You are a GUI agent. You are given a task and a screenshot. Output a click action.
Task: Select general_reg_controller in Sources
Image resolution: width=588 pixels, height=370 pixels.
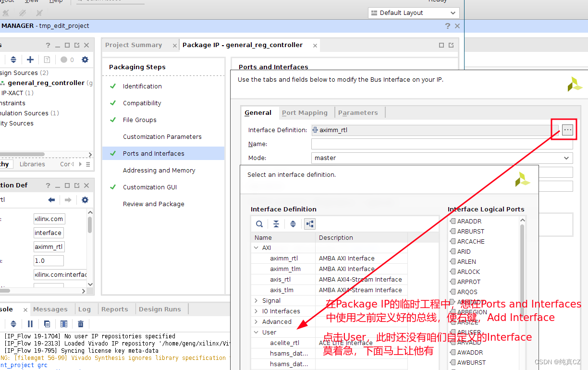coord(46,83)
